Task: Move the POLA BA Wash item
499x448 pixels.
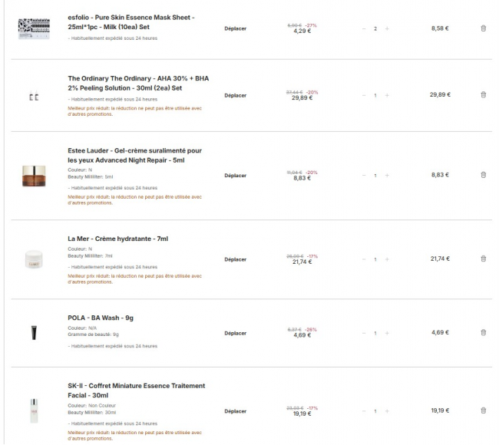Action: click(236, 333)
